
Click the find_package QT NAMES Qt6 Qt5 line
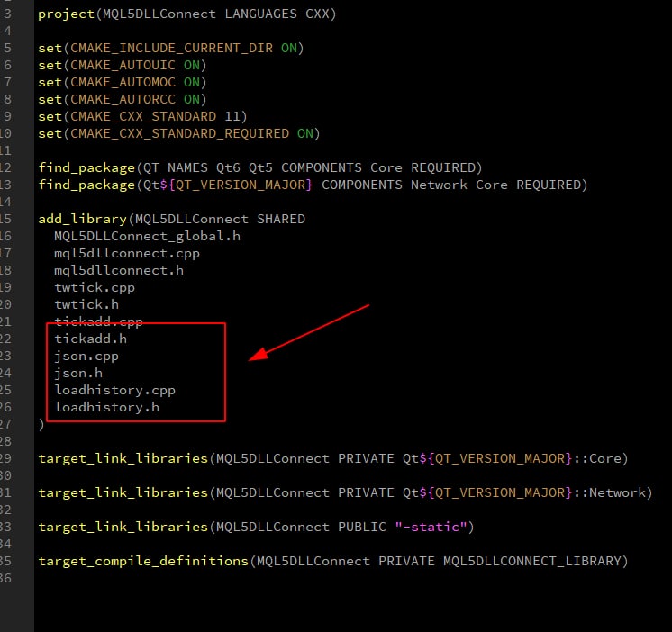point(260,167)
